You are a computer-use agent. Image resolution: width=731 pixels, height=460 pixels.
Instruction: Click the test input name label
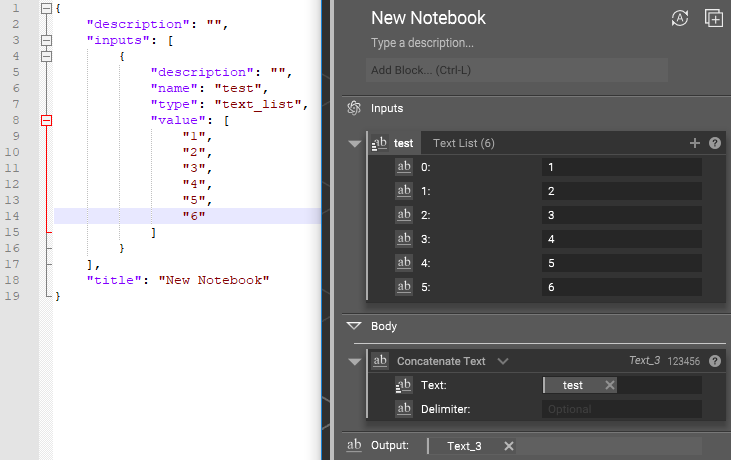[x=403, y=144]
